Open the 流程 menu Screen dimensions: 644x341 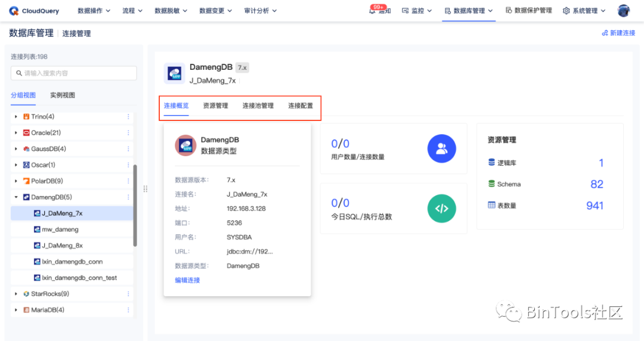(x=132, y=11)
